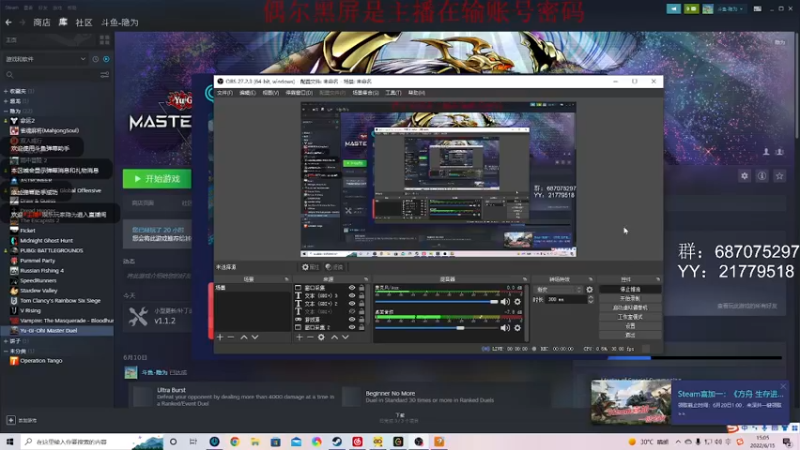
Task: Click the start recording button in OBS controls
Action: (x=630, y=298)
